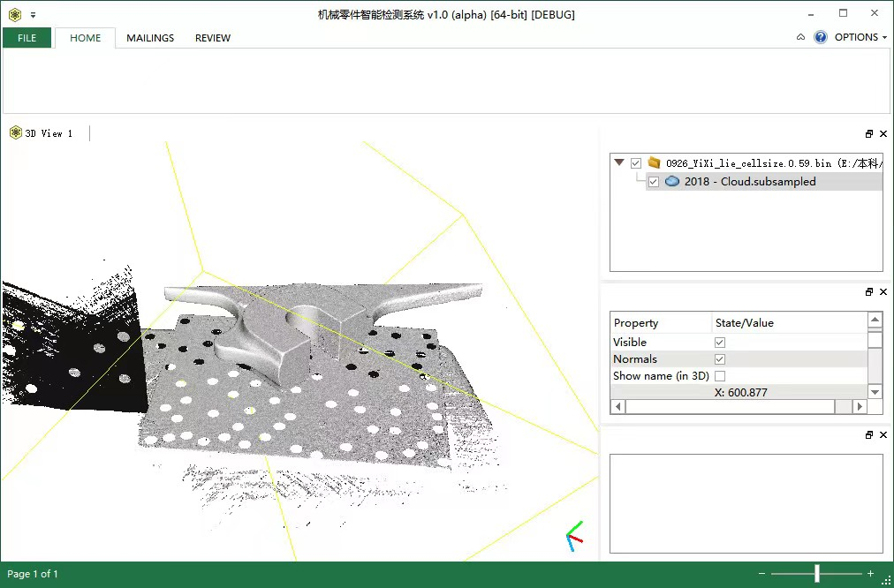The image size is (894, 588).
Task: Toggle the 2018 - Cloud.subsampled checkbox
Action: click(x=654, y=182)
